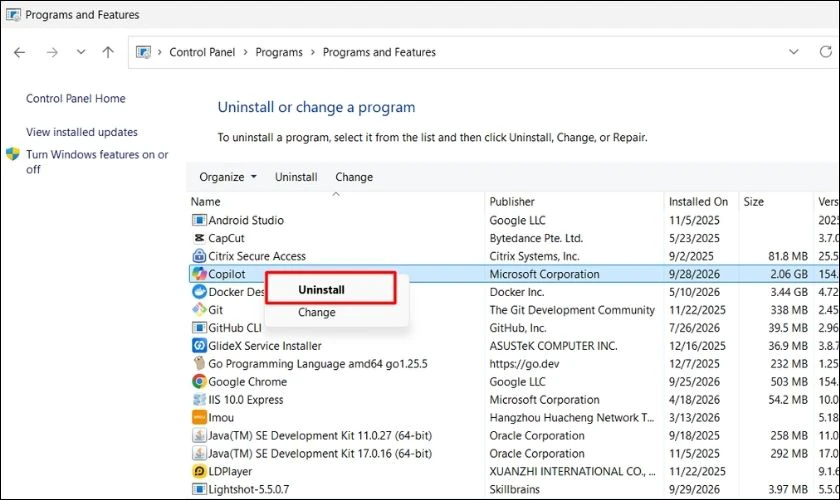Image resolution: width=840 pixels, height=500 pixels.
Task: Click Programs and Features breadcrumb
Action: point(379,52)
